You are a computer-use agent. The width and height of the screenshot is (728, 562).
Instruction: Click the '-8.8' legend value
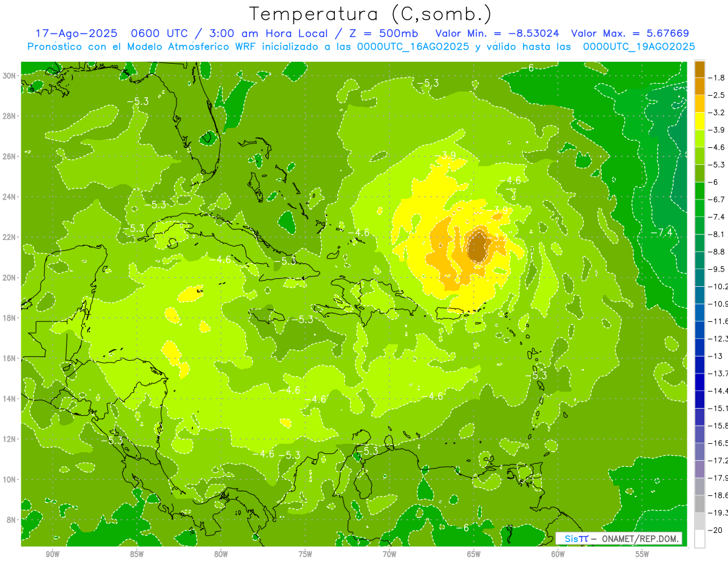(x=717, y=252)
